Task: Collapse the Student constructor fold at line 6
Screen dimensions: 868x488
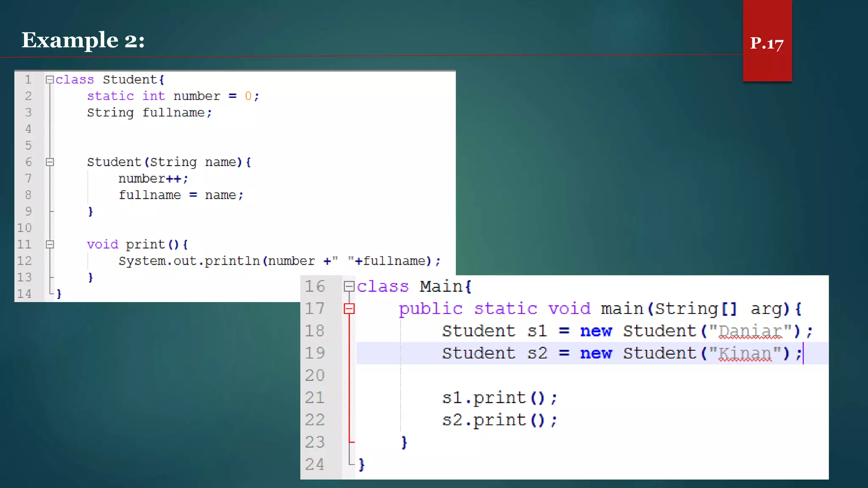Action: (x=50, y=162)
